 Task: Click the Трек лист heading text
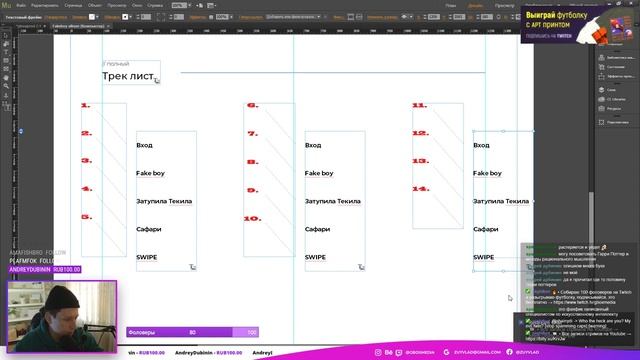point(128,76)
